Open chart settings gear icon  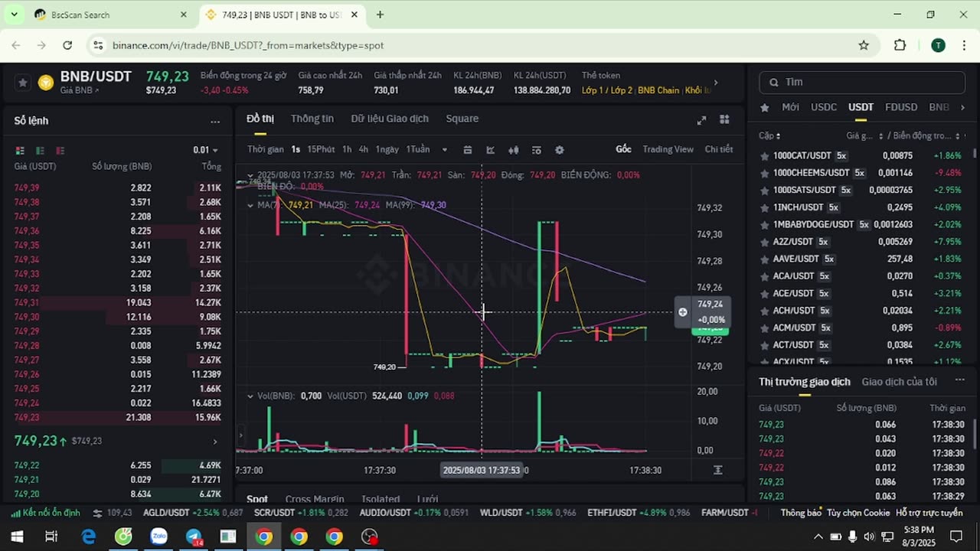pyautogui.click(x=559, y=150)
